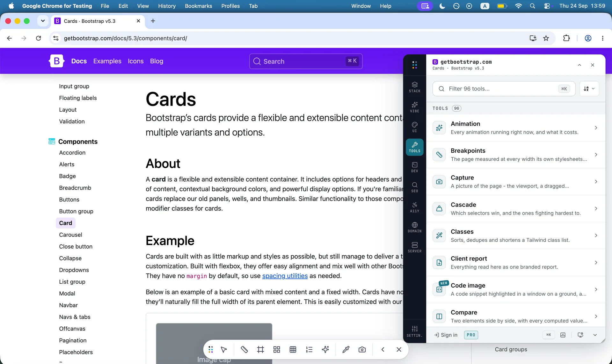Click the Wi-Fi status icon in the menu bar

coord(518,6)
